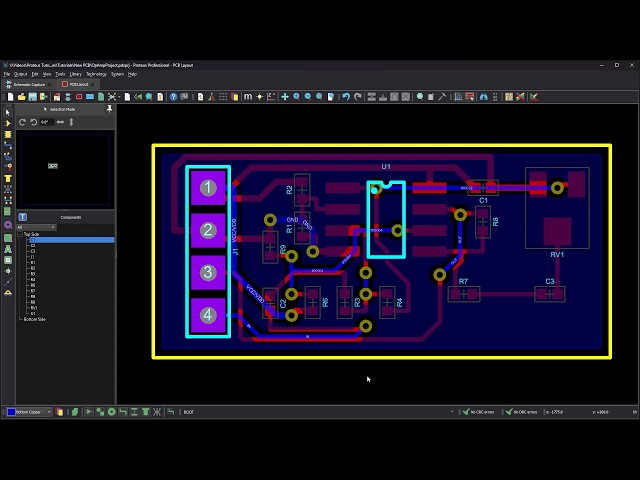
Task: Select the Selection Mode arrow tool
Action: click(x=8, y=112)
